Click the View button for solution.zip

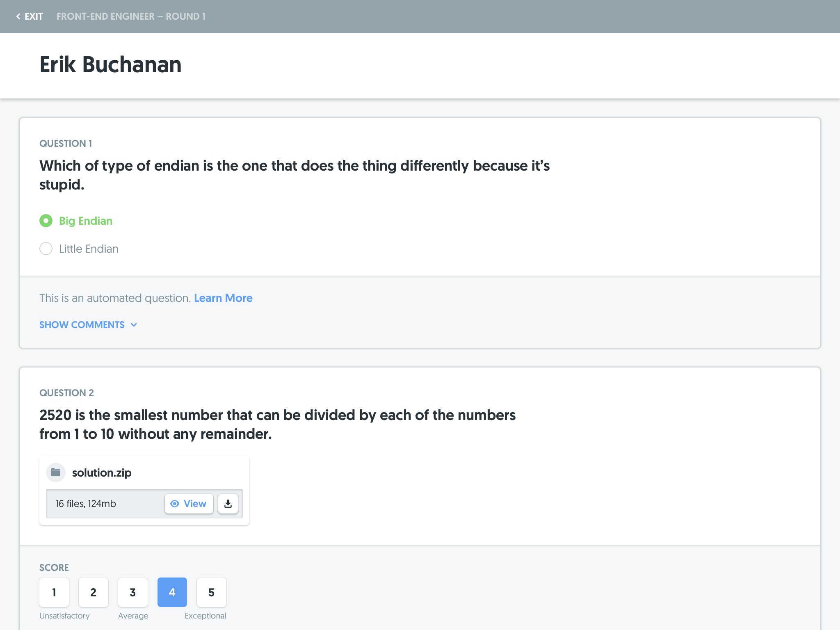click(189, 504)
